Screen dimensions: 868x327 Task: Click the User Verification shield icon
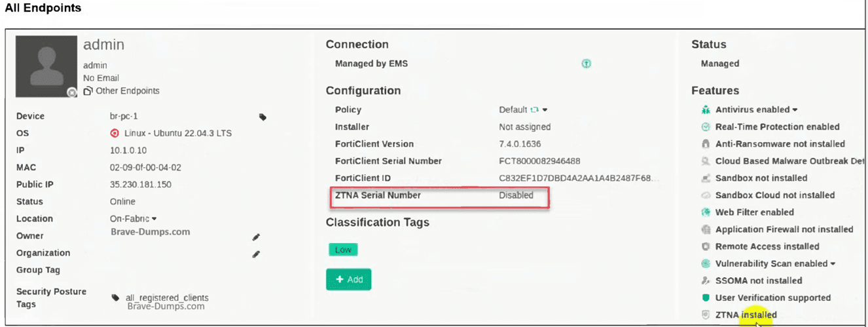[x=706, y=298]
